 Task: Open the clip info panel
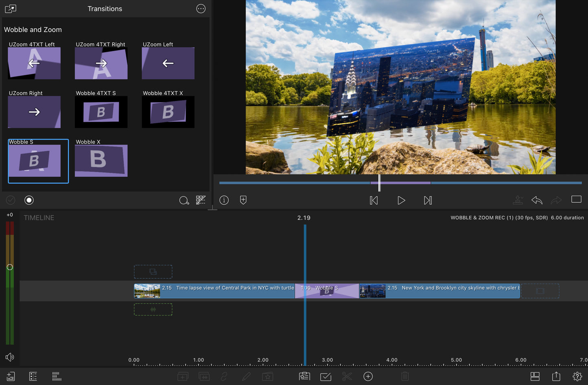[224, 200]
